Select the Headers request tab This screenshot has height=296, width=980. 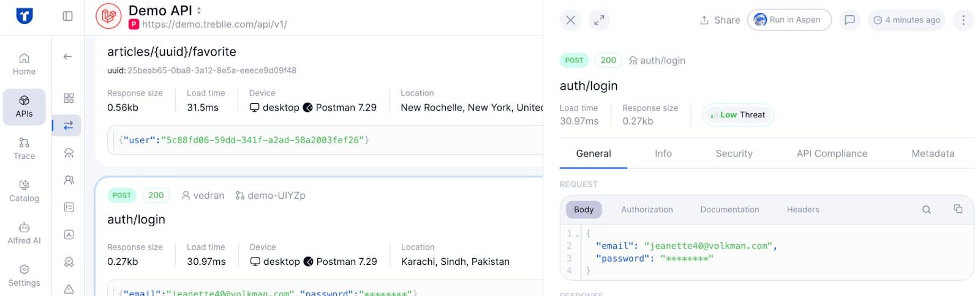pos(802,210)
